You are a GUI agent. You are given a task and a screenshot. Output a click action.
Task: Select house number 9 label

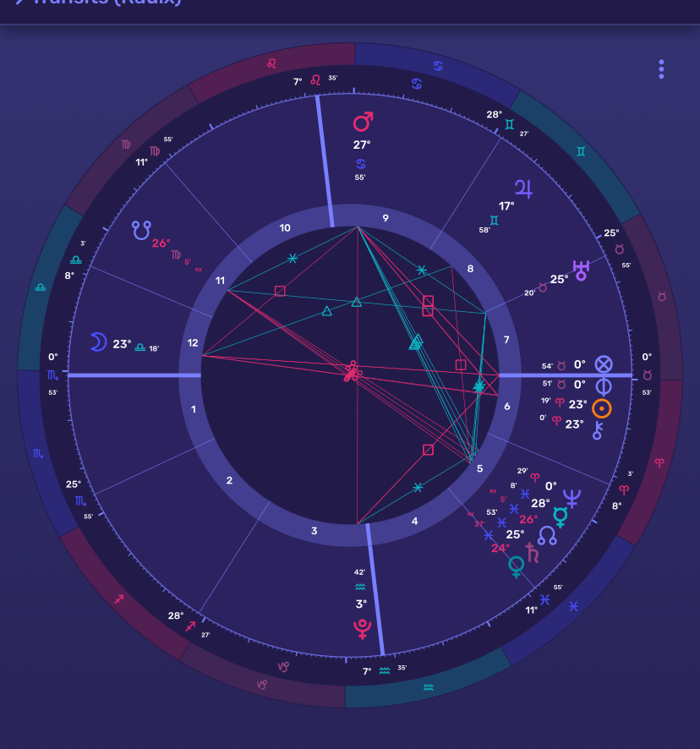coord(386,218)
